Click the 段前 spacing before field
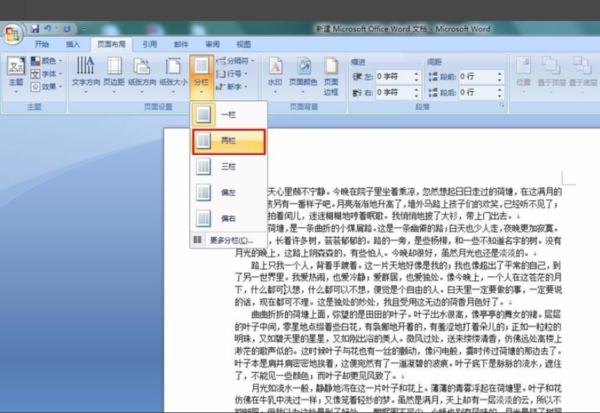Image resolution: width=600 pixels, height=413 pixels. 481,77
